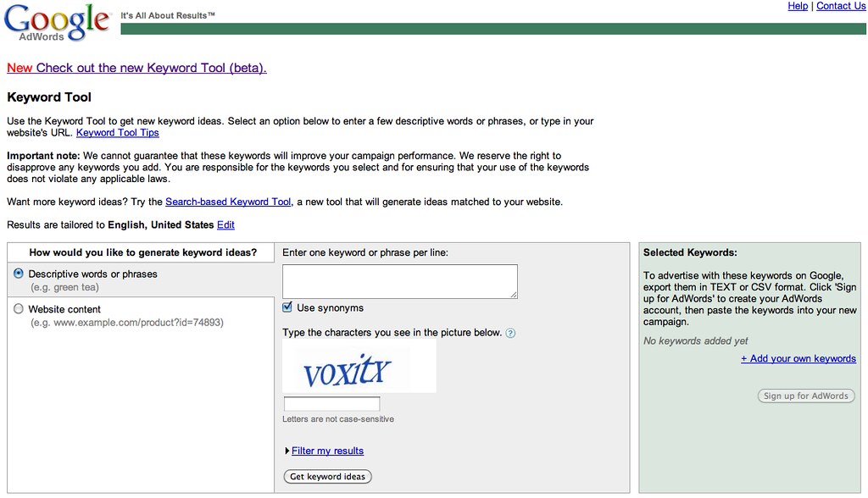Click the 'Keyword Tool' page heading
Viewport: 868px width, 498px height.
tap(49, 97)
